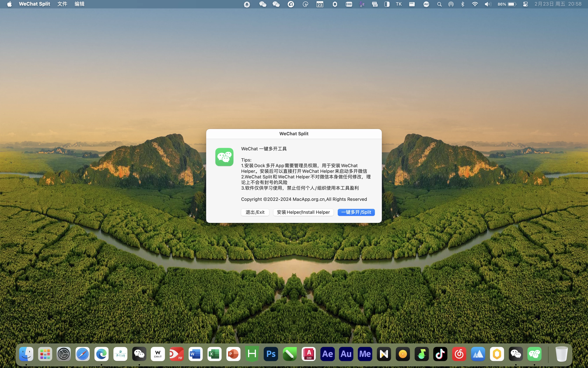The image size is (588, 368).
Task: Click green WeChat Split icon in Dock
Action: point(534,354)
